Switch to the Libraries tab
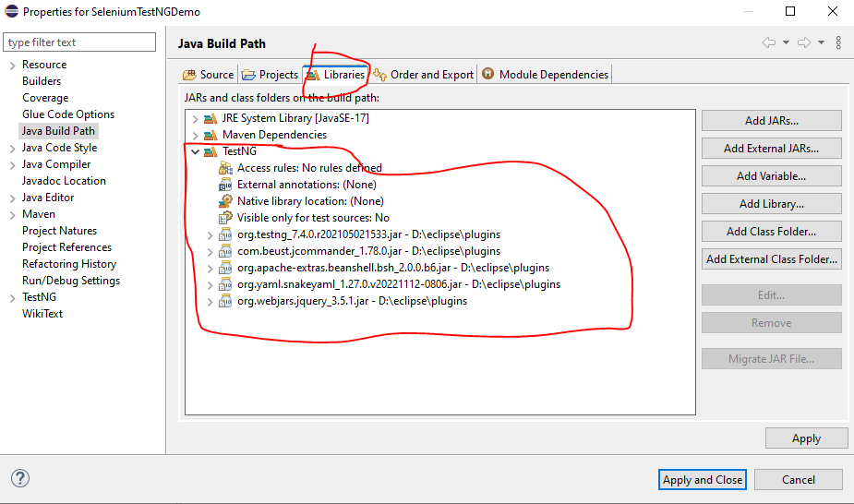The image size is (854, 504). 335,74
